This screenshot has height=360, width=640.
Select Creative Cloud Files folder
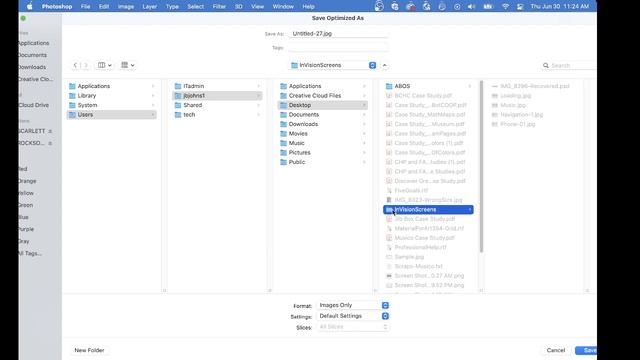point(322,96)
